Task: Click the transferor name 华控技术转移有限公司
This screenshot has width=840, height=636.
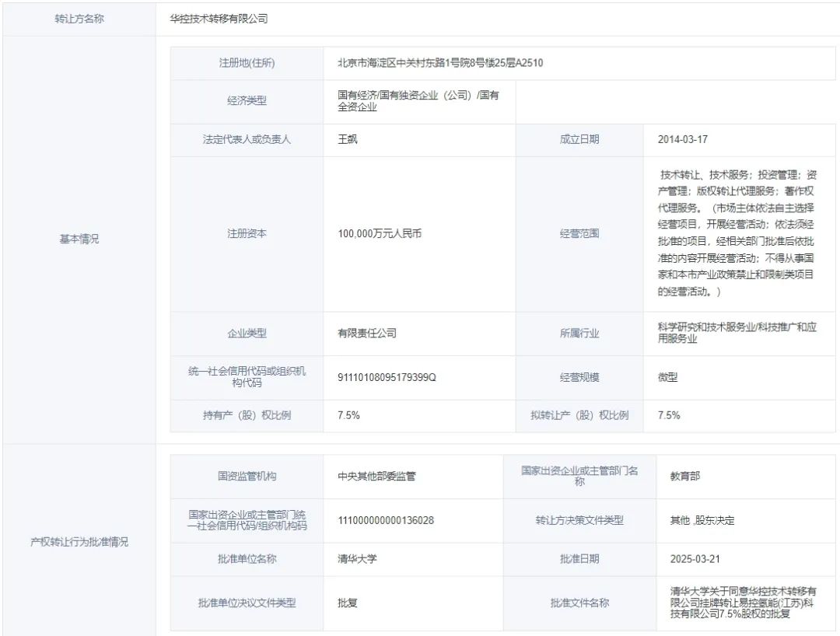Action: [219, 19]
